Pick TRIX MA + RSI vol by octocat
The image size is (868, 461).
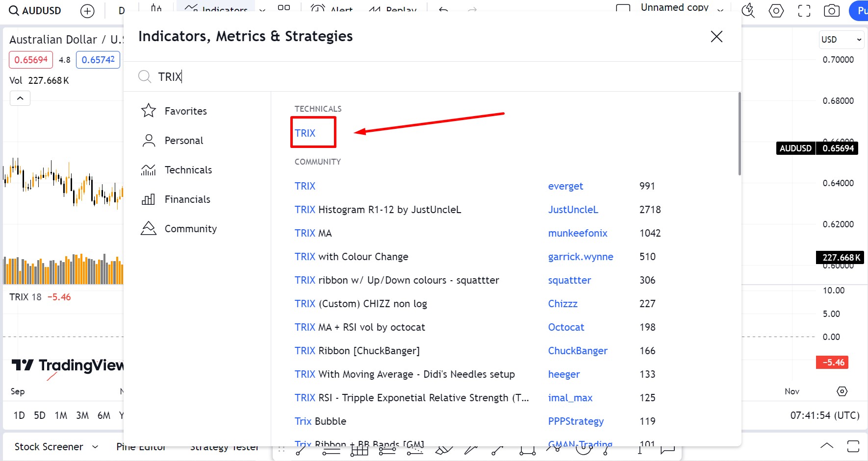(359, 327)
